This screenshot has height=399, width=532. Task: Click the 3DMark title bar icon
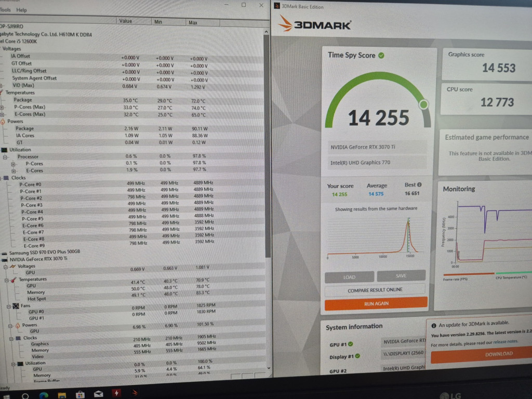[x=277, y=6]
